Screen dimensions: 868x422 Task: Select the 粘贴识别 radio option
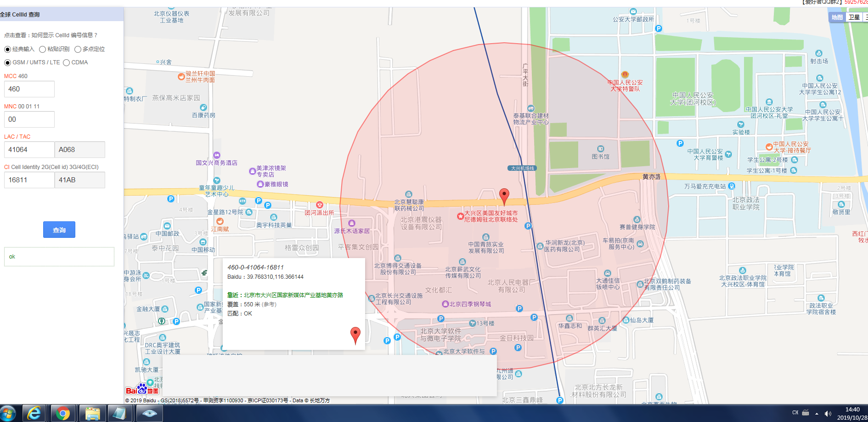click(42, 49)
